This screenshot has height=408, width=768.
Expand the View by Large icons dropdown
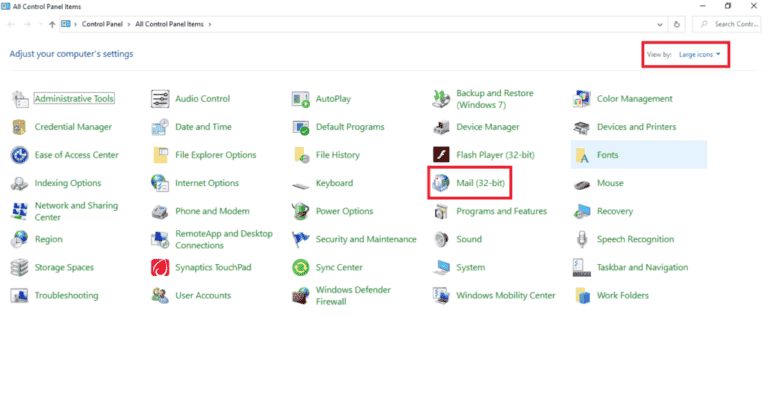(x=700, y=54)
